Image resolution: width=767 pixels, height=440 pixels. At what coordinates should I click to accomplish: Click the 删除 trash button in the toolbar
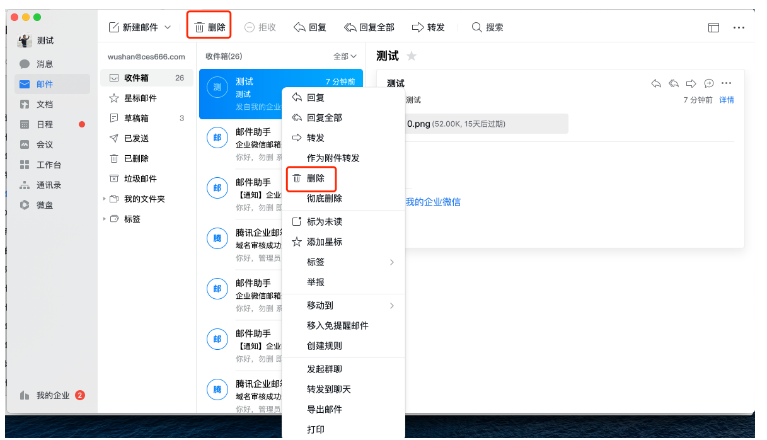(209, 28)
